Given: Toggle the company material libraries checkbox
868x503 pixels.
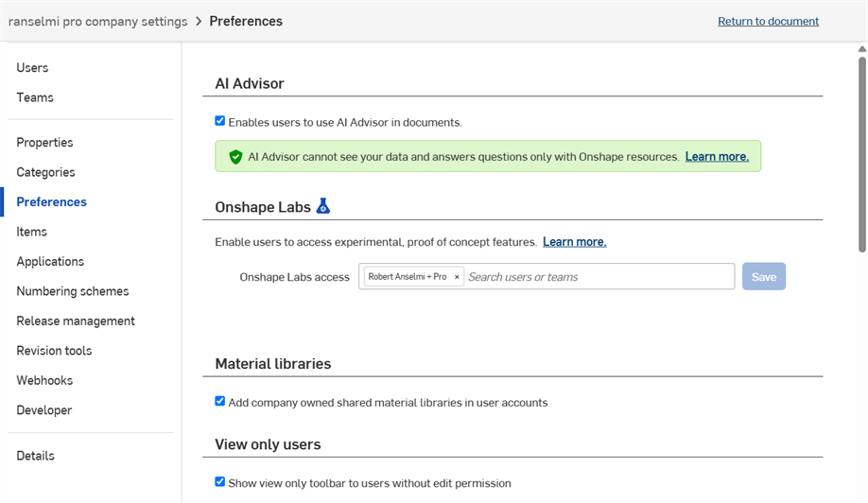Looking at the screenshot, I should [219, 401].
